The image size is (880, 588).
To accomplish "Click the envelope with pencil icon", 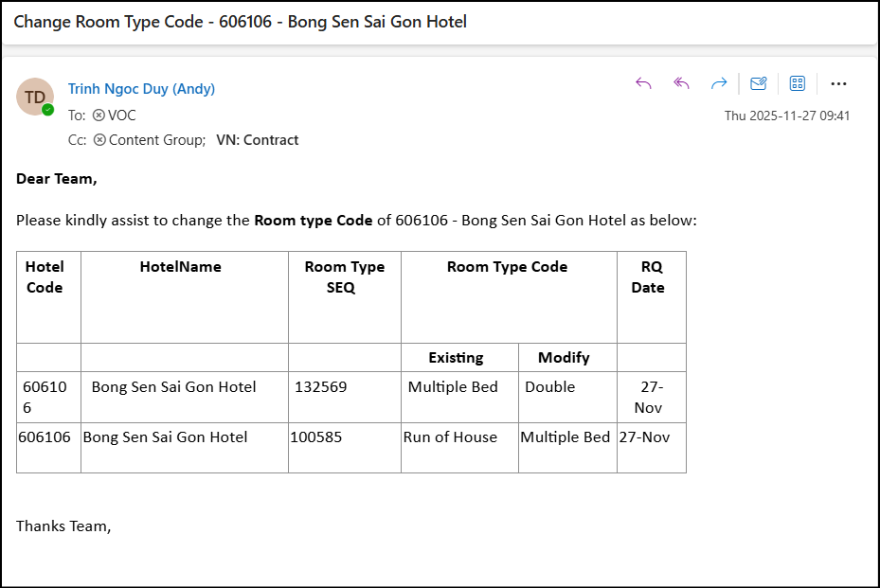I will click(x=758, y=83).
